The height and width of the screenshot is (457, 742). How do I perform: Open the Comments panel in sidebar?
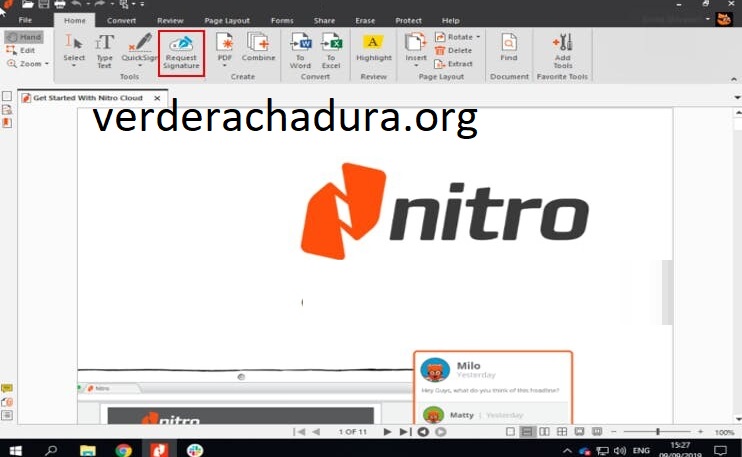tap(7, 388)
